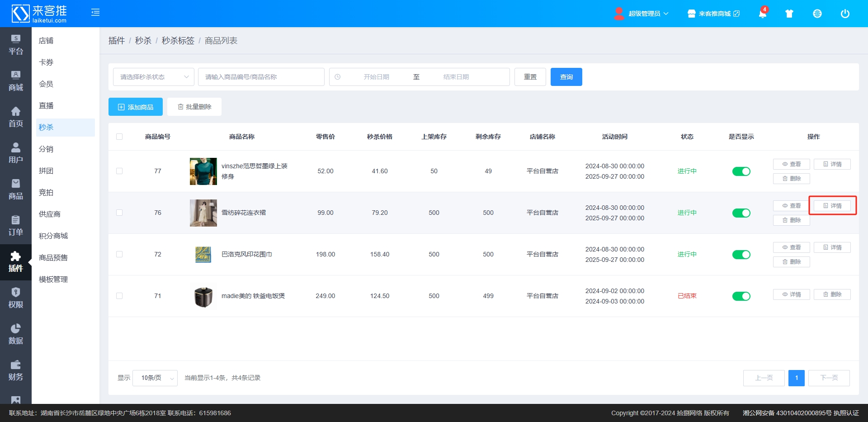
Task: Disable display switch for madie美的 rice cooker
Action: click(741, 296)
